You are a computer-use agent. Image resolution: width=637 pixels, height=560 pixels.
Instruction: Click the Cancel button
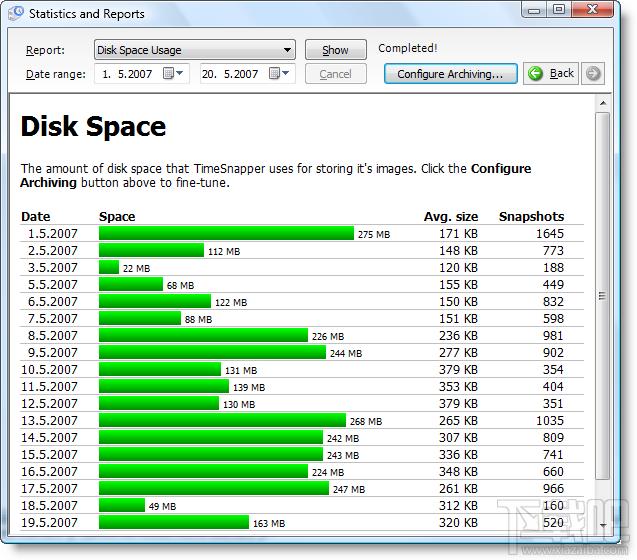[336, 74]
